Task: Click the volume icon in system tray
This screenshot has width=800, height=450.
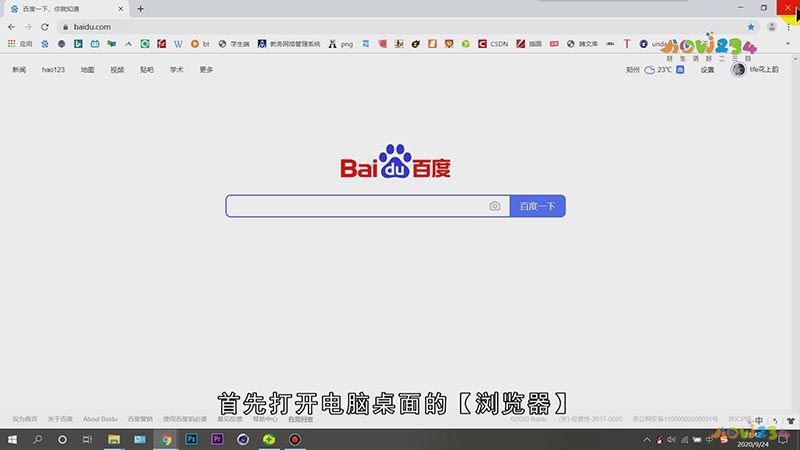Action: pos(671,440)
